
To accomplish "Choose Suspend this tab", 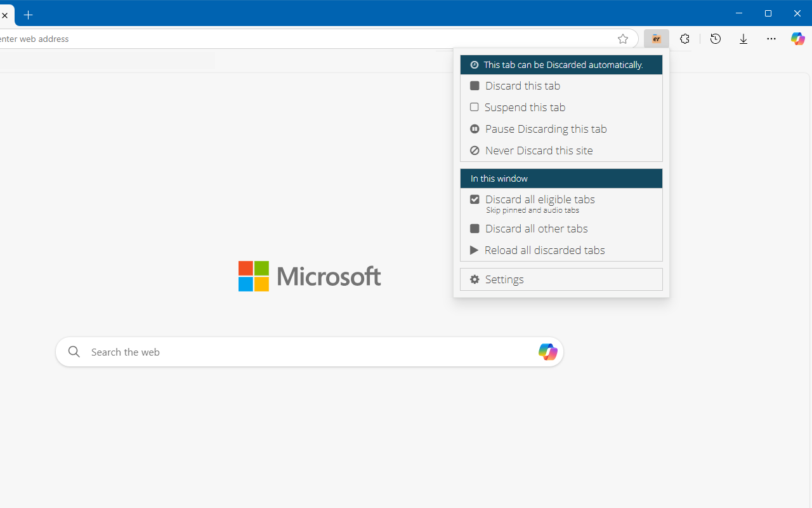I will point(561,107).
